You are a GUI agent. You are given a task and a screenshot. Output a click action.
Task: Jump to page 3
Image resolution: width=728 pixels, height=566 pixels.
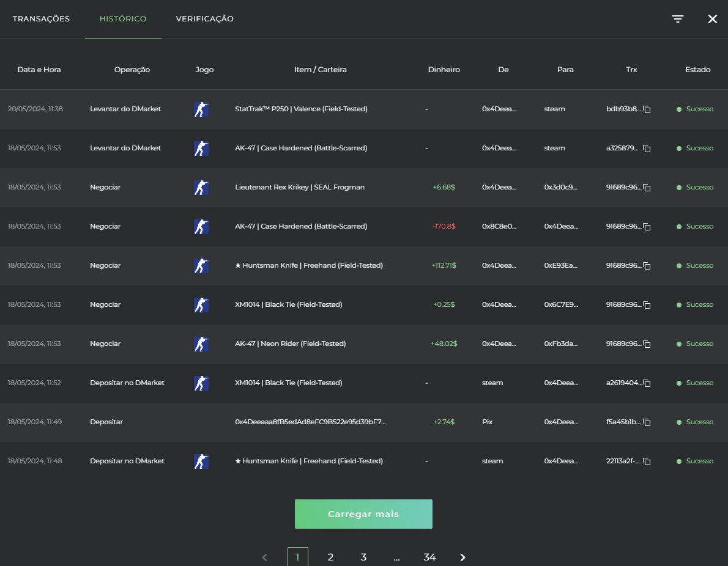(x=363, y=557)
